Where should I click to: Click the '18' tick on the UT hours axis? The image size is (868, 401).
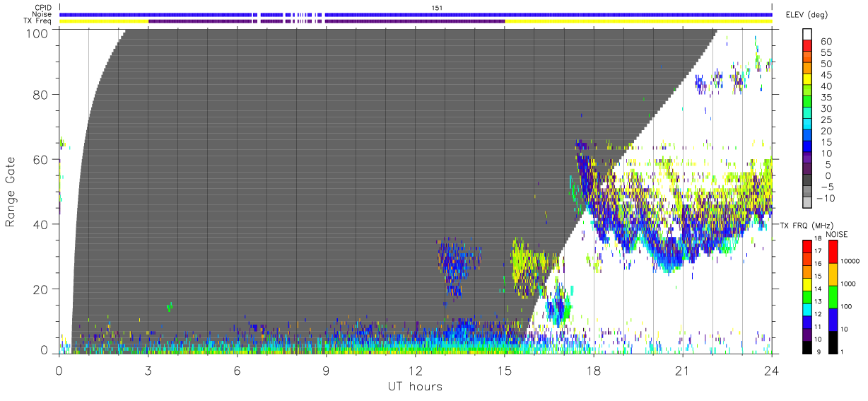click(x=593, y=371)
